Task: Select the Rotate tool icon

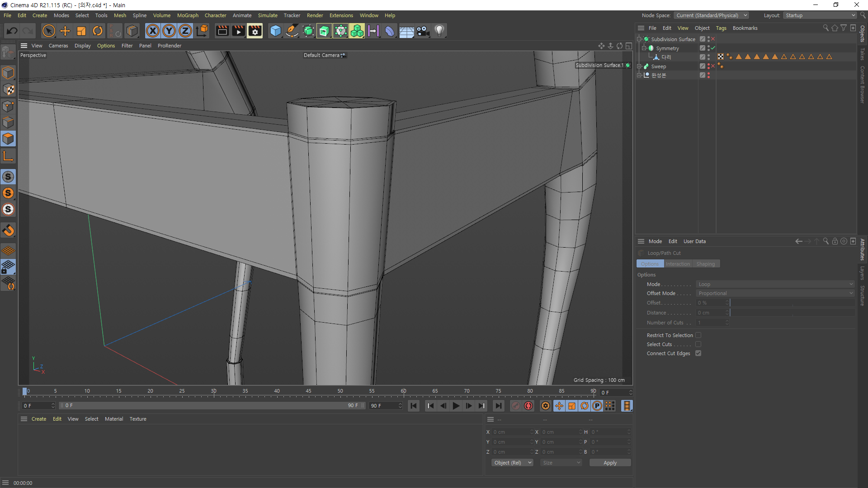Action: click(x=98, y=31)
